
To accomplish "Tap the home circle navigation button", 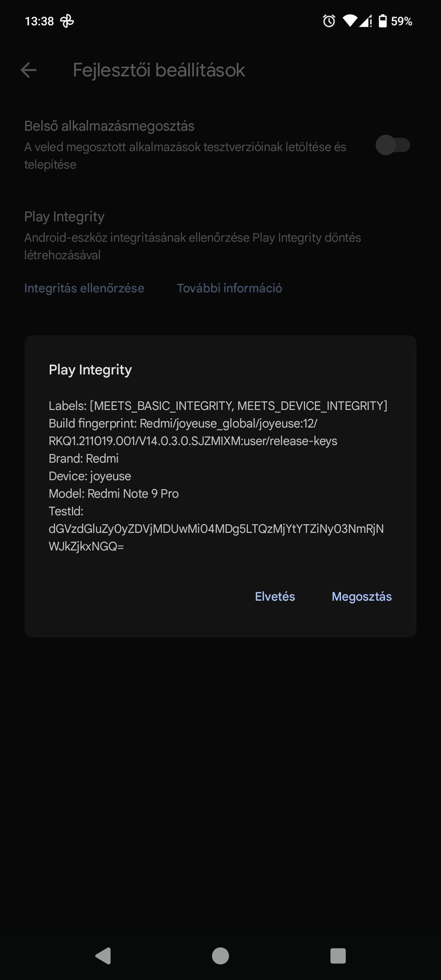I will tap(220, 955).
